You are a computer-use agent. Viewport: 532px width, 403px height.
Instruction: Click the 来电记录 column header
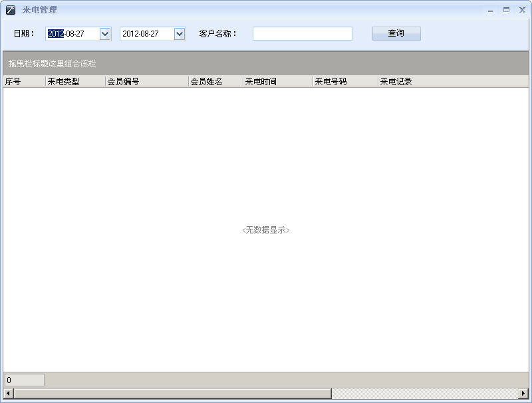(x=452, y=82)
